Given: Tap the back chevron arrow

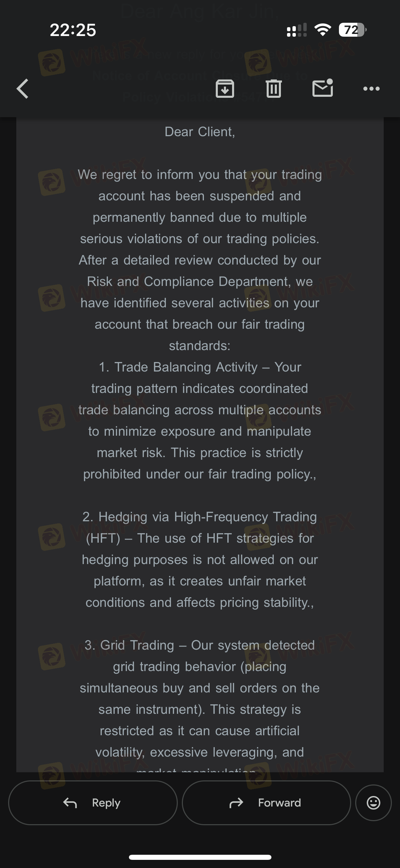Looking at the screenshot, I should point(23,89).
